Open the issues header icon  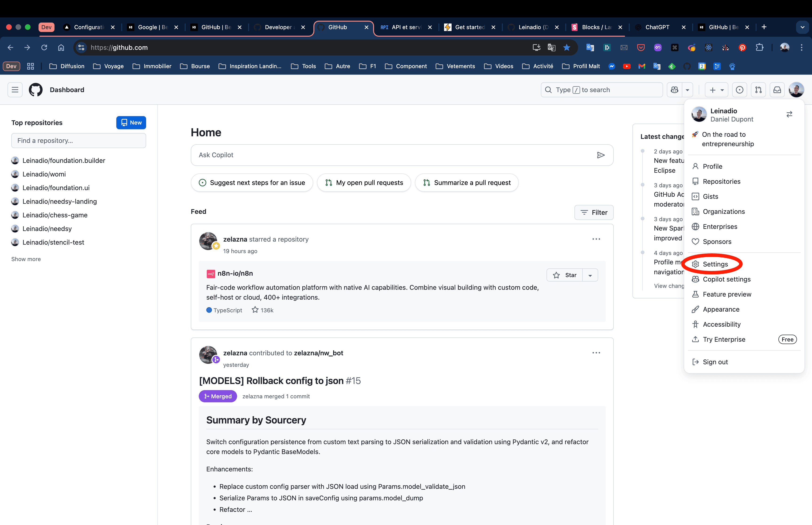(739, 90)
